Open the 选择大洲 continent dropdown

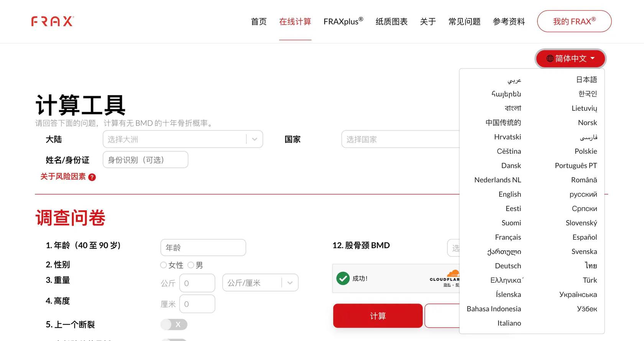pyautogui.click(x=183, y=139)
